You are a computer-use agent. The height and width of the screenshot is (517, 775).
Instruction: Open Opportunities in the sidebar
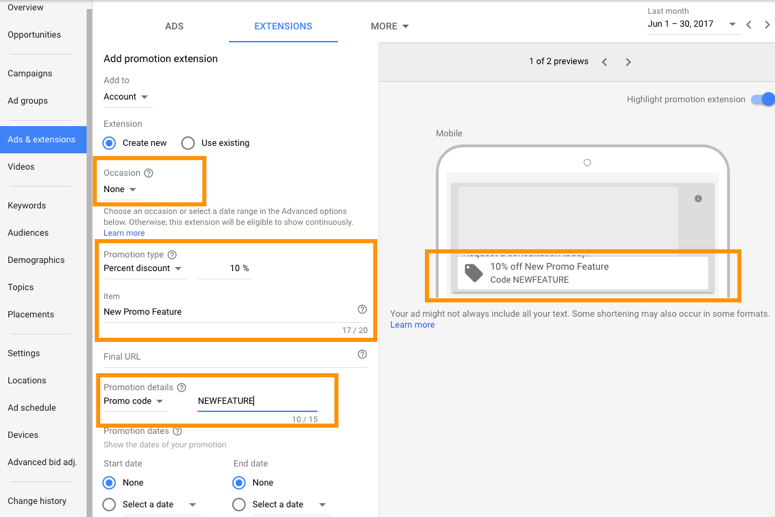coord(34,35)
